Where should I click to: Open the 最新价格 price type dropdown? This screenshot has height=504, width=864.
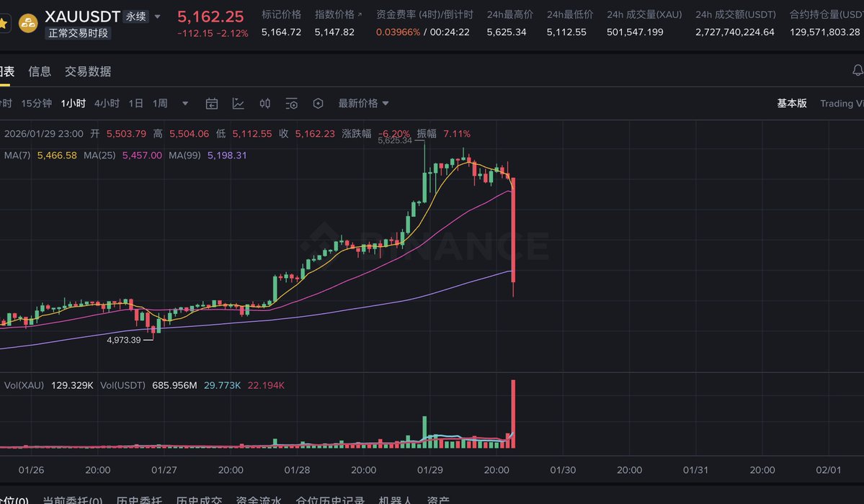tap(364, 104)
